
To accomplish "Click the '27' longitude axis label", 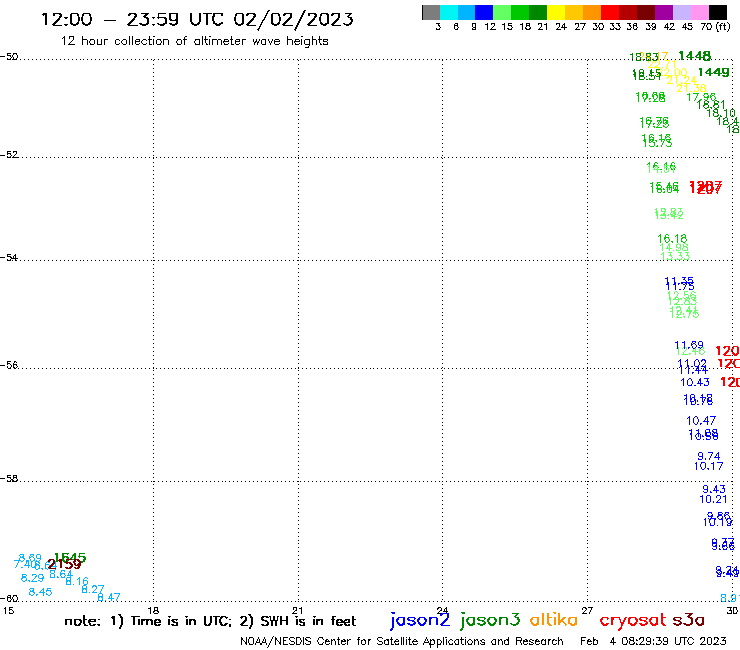I will 587,610.
